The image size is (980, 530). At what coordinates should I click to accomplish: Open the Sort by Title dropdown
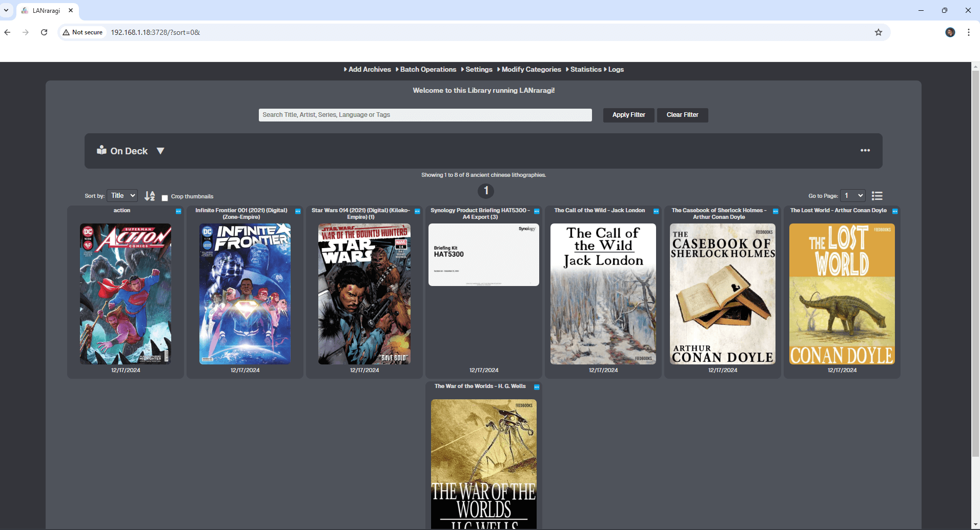pyautogui.click(x=122, y=195)
